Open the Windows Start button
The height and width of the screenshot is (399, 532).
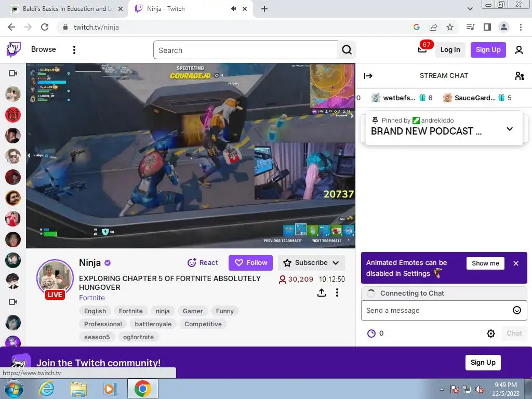click(14, 389)
